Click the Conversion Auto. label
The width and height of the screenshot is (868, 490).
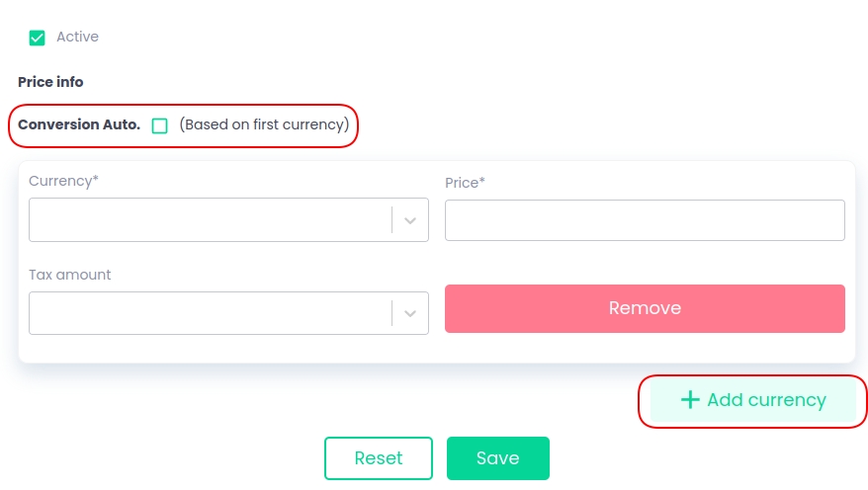click(79, 125)
